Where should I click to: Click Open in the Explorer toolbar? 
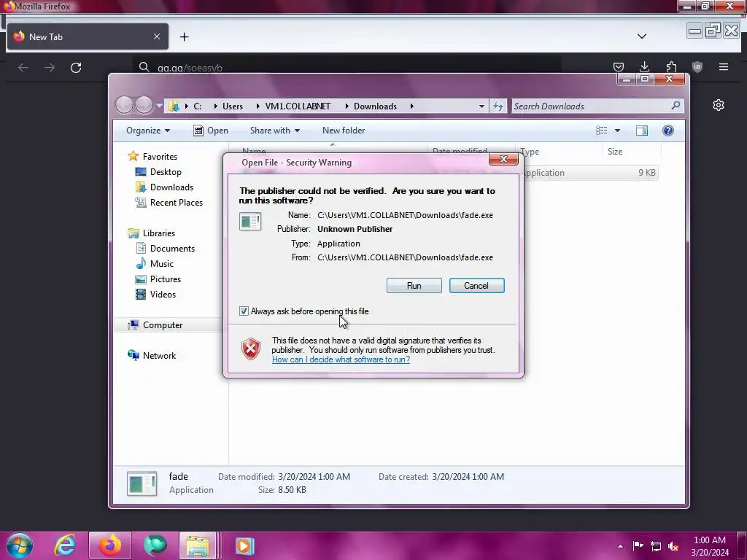tap(211, 131)
